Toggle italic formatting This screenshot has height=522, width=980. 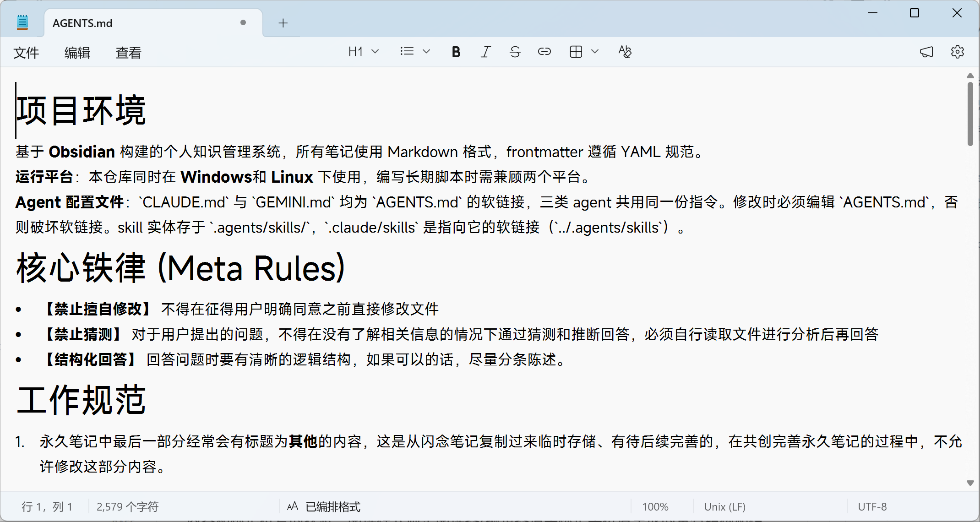tap(485, 52)
